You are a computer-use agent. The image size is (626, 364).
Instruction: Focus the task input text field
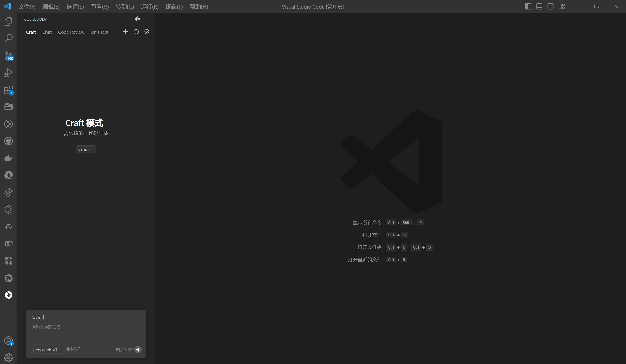[86, 330]
